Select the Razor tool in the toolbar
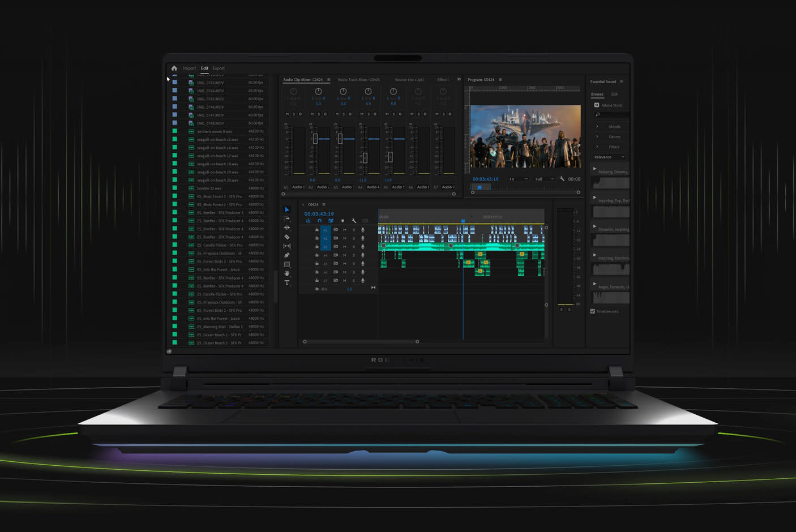The width and height of the screenshot is (796, 532). (x=287, y=237)
